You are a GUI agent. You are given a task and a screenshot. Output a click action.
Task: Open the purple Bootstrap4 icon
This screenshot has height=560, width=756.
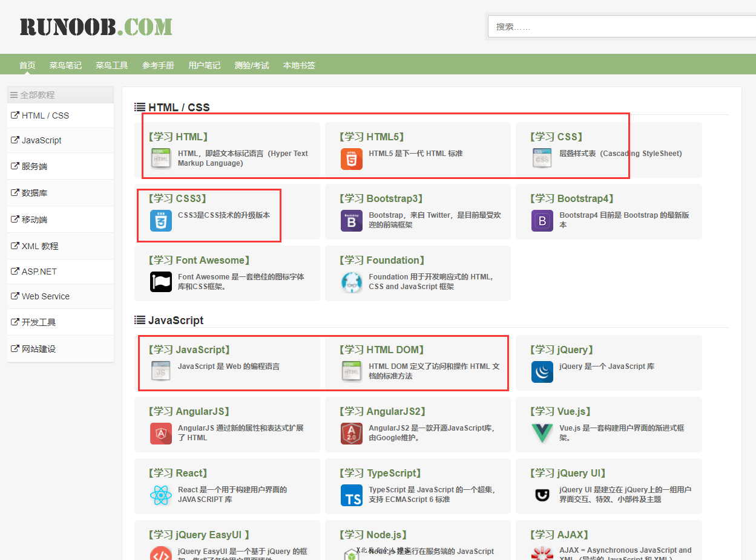point(542,221)
